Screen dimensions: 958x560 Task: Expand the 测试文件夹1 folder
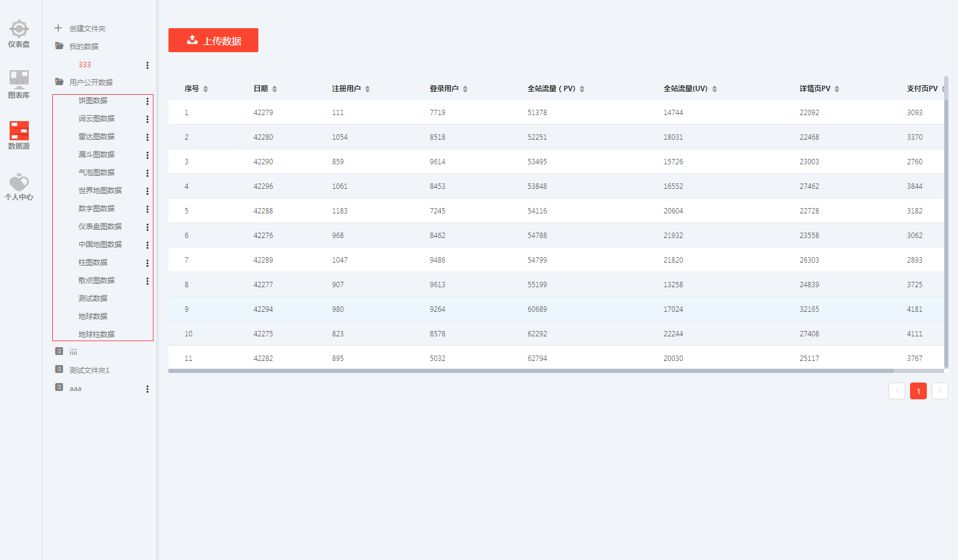(59, 370)
